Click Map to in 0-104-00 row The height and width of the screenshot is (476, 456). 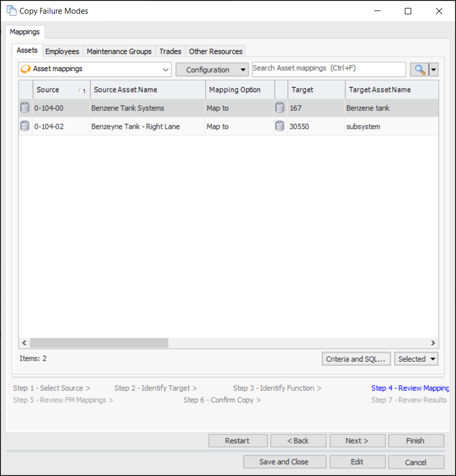[239, 108]
